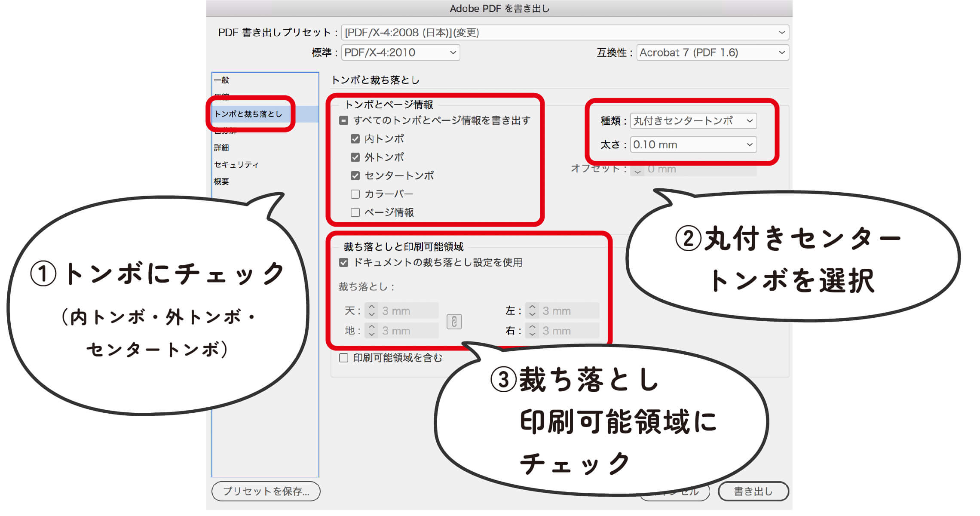This screenshot has height=516, width=980.
Task: Click the 左 bleed stepper arrows
Action: (532, 310)
